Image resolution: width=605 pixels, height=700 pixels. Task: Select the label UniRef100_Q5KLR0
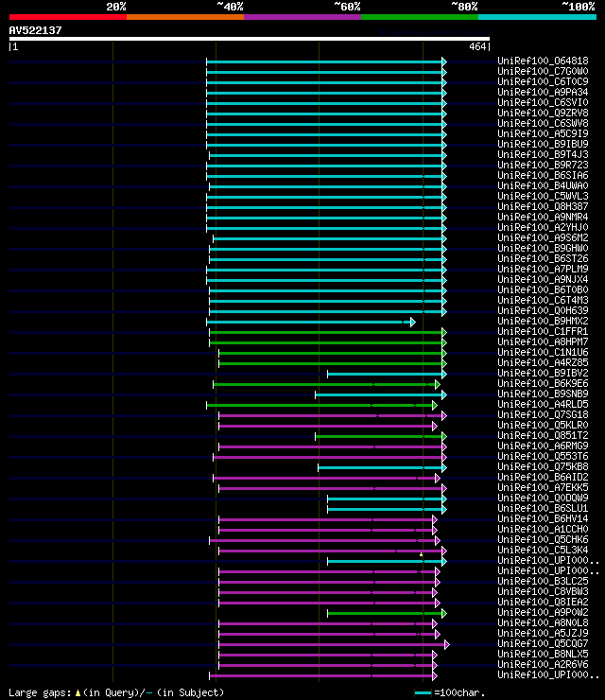(x=543, y=425)
